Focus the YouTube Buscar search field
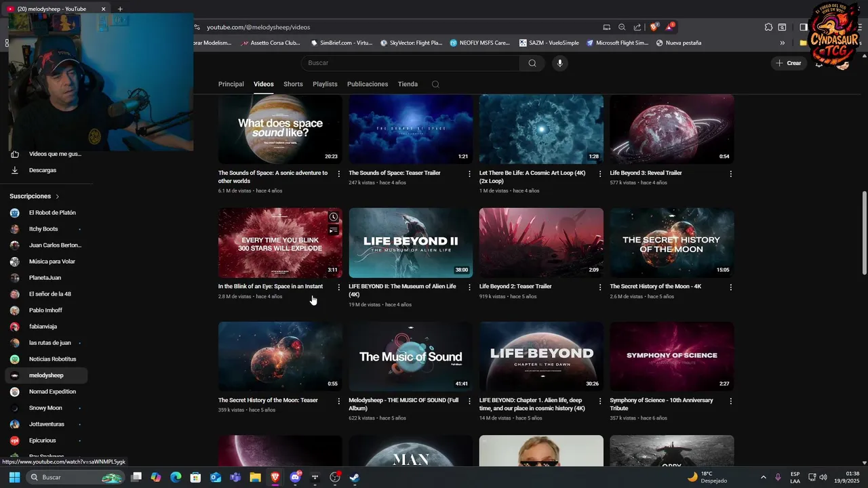 [410, 63]
